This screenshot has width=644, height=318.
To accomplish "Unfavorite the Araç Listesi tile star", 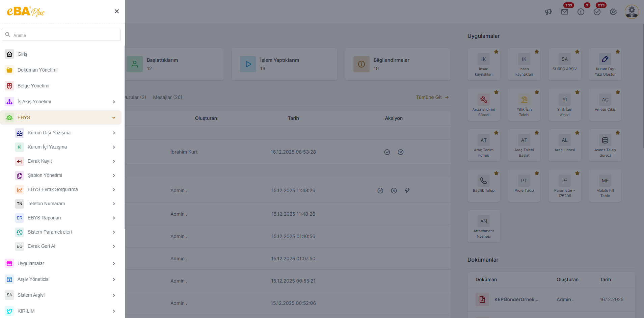I will coord(577,133).
